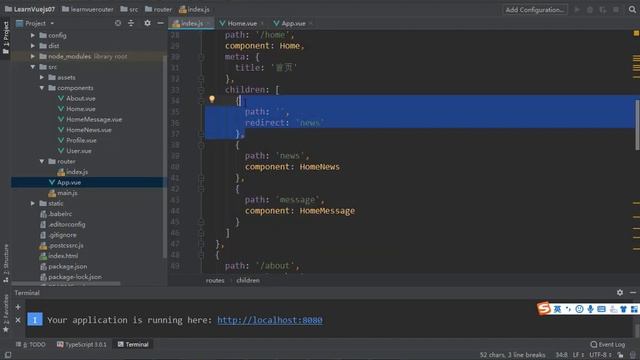
Task: Click the editor vertical scrollbar thumb
Action: [x=637, y=125]
